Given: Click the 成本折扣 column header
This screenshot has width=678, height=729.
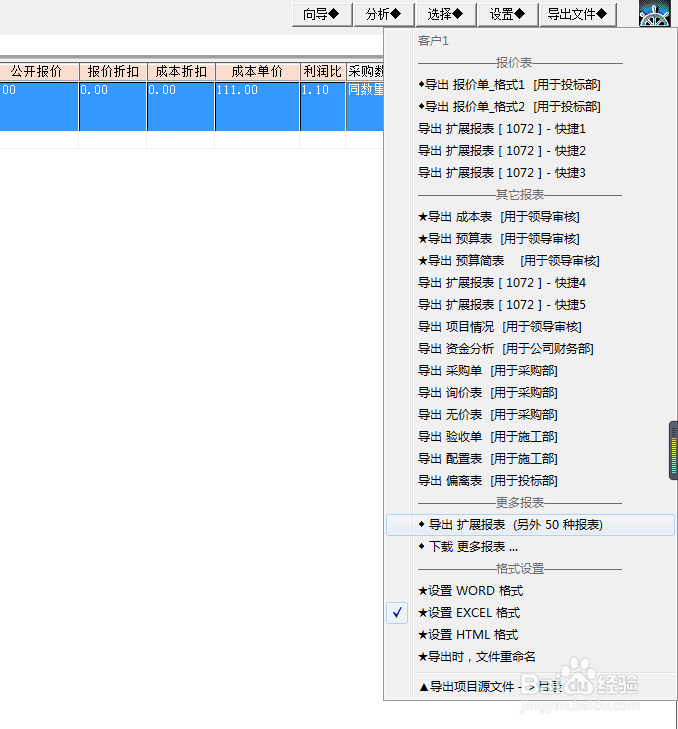Looking at the screenshot, I should pos(181,72).
